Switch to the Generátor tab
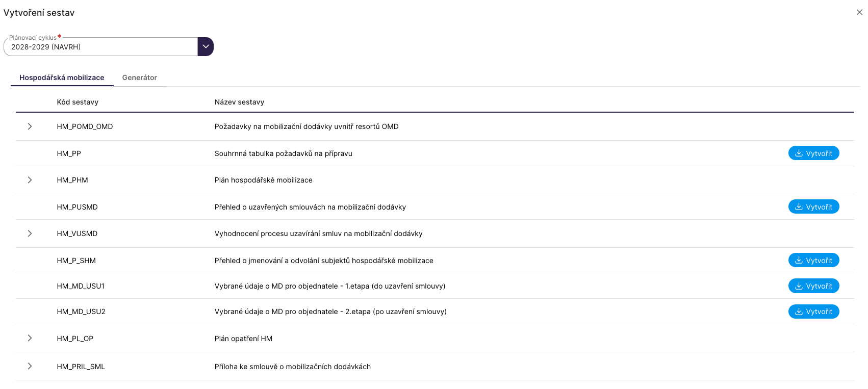The height and width of the screenshot is (389, 868). (139, 77)
